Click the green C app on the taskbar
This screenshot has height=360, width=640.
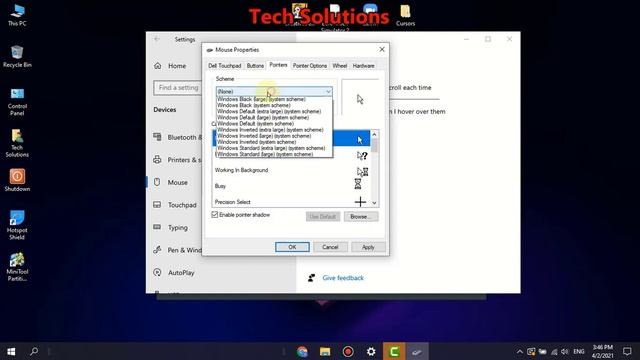(x=394, y=351)
